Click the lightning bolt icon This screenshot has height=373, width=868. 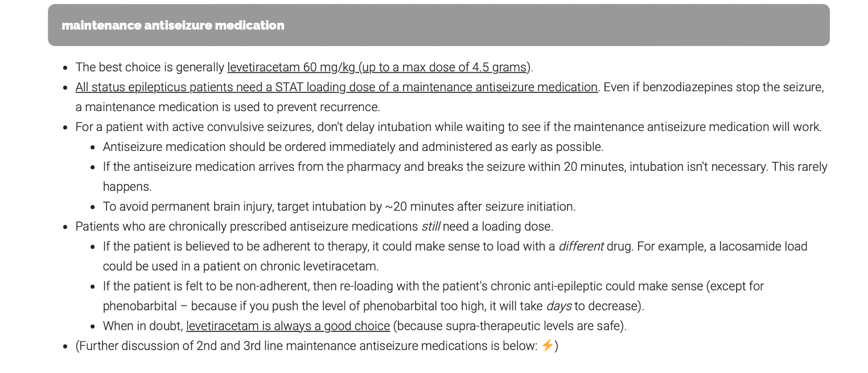point(547,345)
